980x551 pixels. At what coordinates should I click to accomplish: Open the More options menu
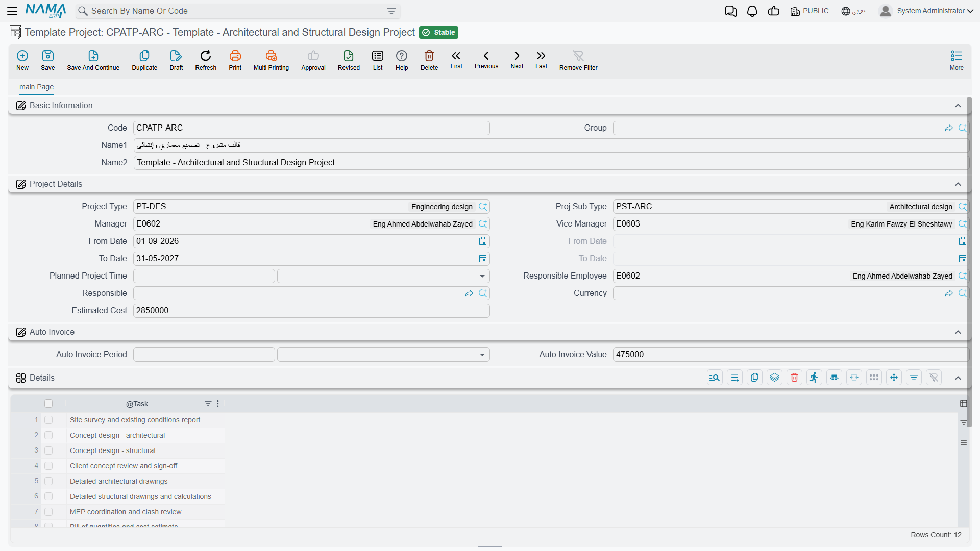point(957,60)
